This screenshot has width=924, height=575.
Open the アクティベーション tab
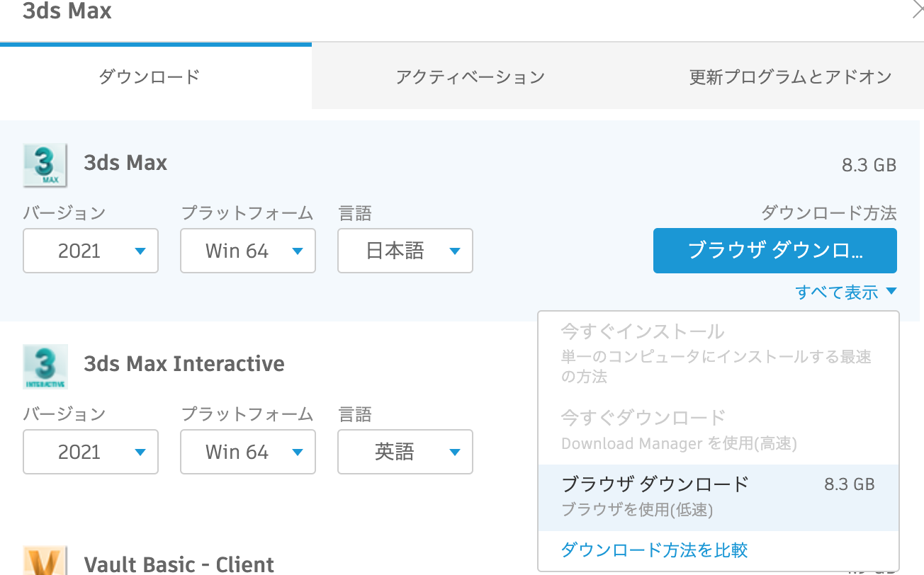click(x=470, y=76)
